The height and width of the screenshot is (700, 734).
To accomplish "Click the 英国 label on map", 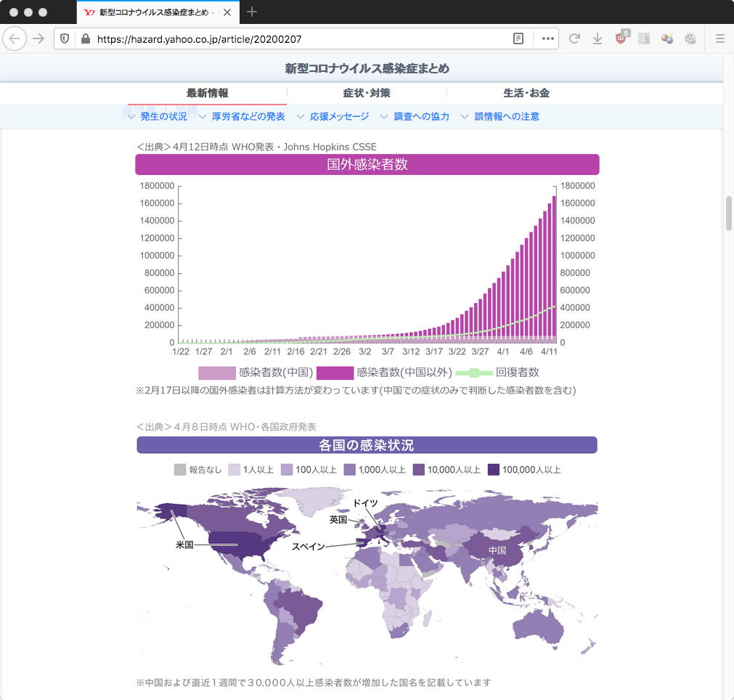I will pos(338,519).
